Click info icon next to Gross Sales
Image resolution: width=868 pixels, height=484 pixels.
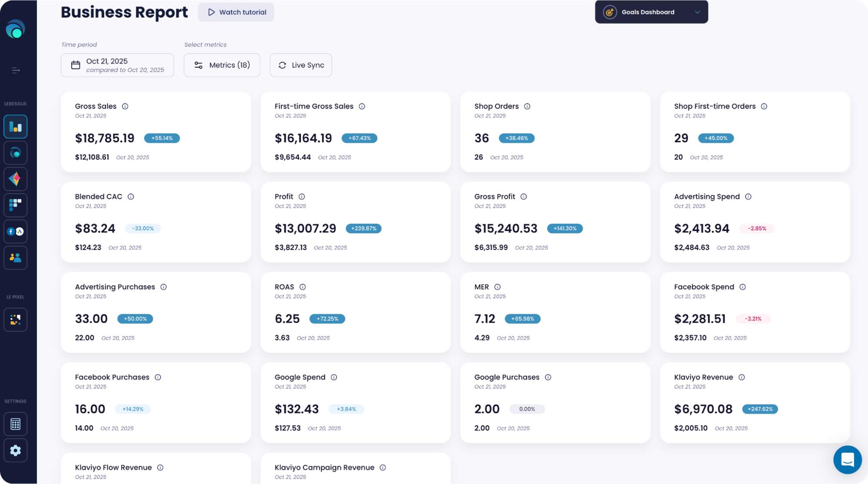pos(125,106)
